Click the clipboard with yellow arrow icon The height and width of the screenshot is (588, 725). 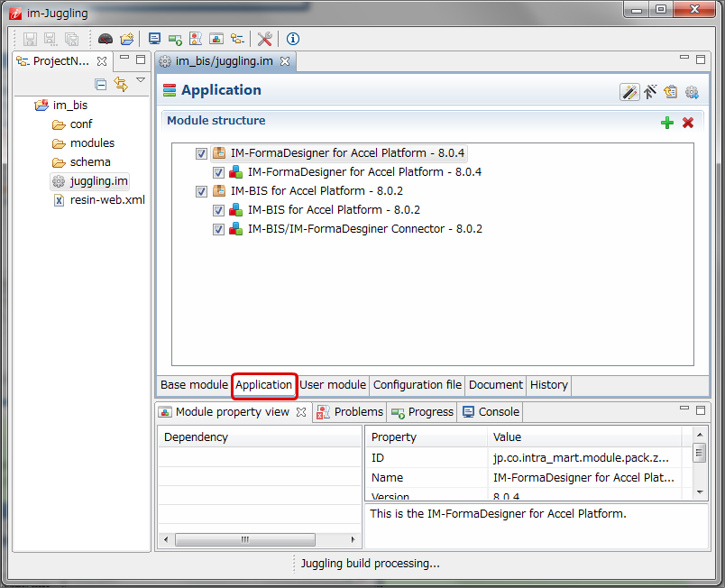[x=670, y=92]
